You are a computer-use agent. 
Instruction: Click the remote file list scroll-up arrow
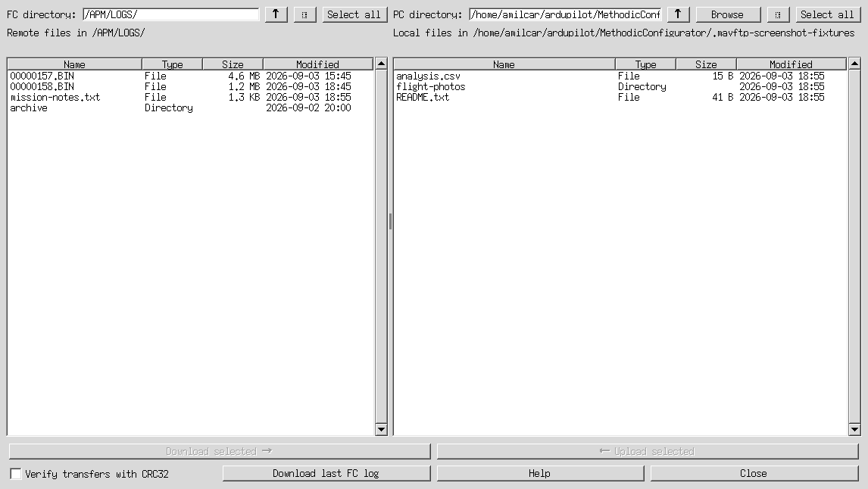381,64
